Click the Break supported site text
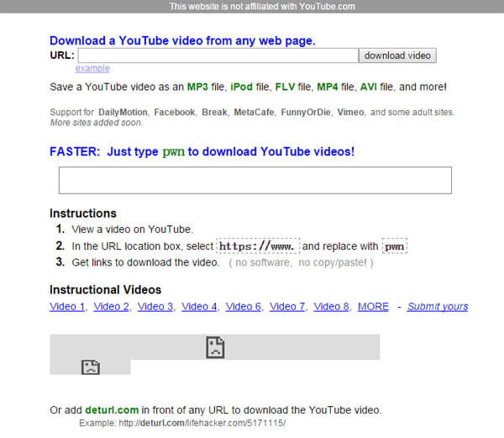The width and height of the screenshot is (504, 438). pyautogui.click(x=214, y=113)
